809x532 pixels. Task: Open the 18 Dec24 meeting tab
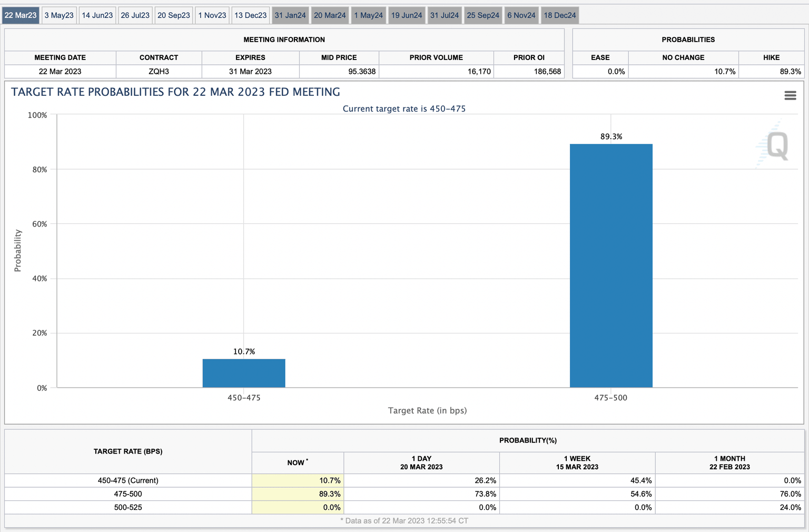pos(559,15)
